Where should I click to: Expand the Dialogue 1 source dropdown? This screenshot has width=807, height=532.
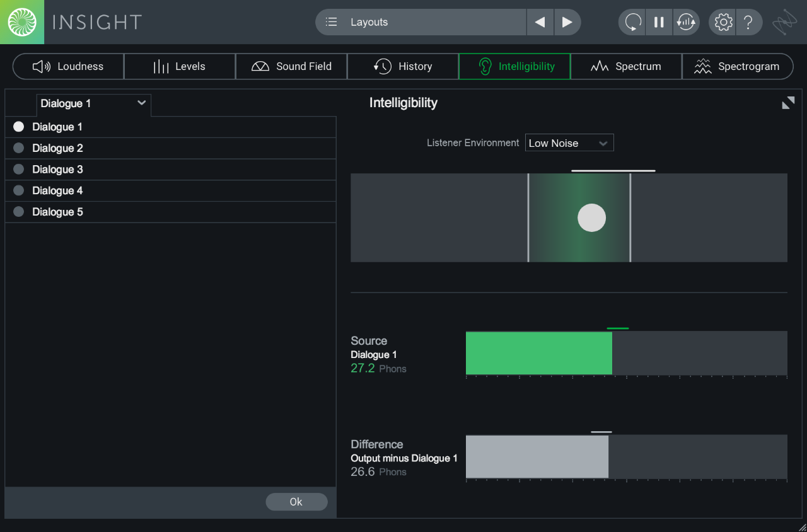[x=93, y=104]
